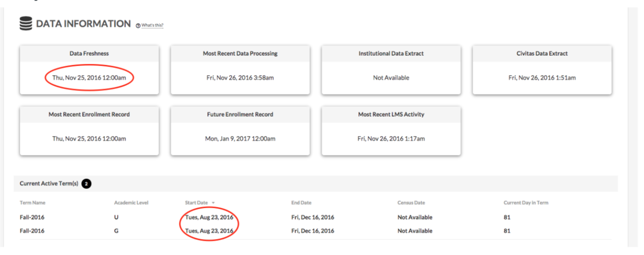Click the Census Date column header
Screen dimensions: 644x255
click(x=411, y=203)
